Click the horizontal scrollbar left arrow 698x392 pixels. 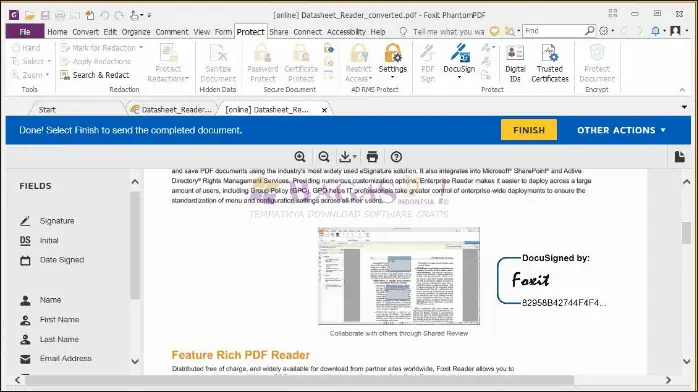point(17,380)
